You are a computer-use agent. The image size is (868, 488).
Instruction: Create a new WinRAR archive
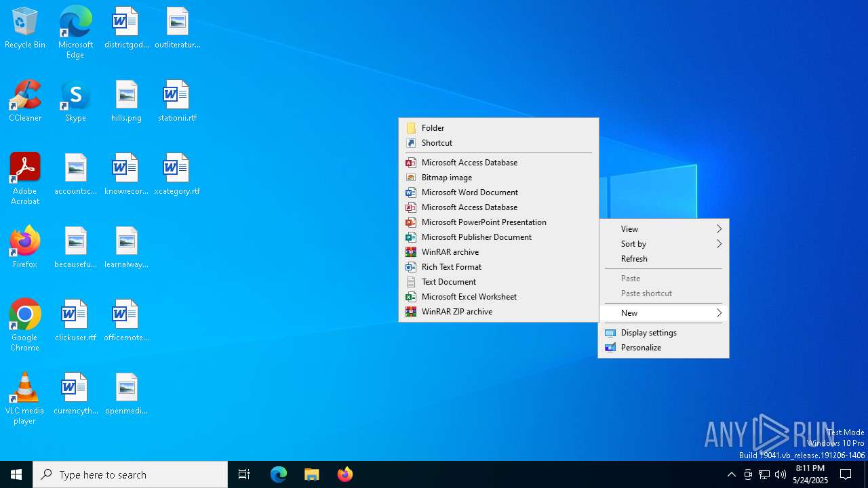point(498,252)
